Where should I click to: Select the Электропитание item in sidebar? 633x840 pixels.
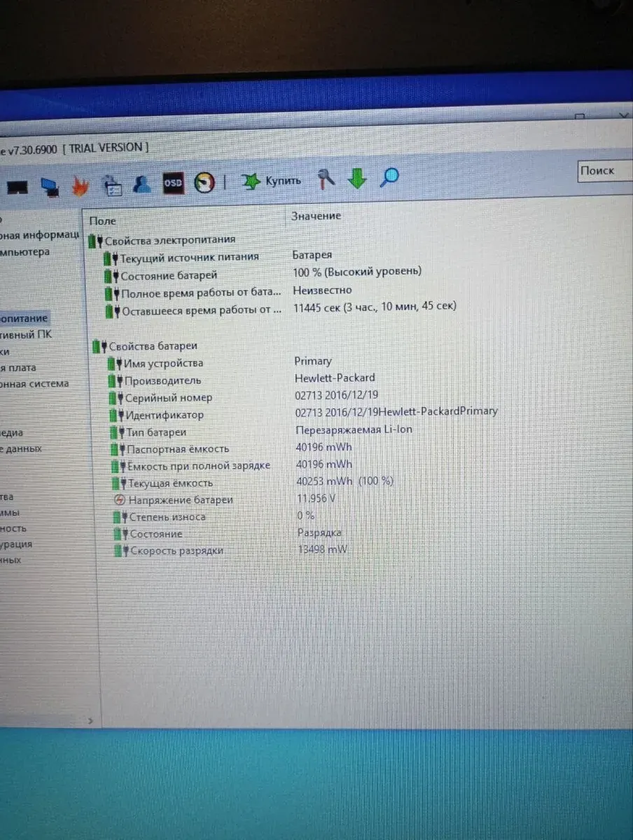tap(25, 318)
